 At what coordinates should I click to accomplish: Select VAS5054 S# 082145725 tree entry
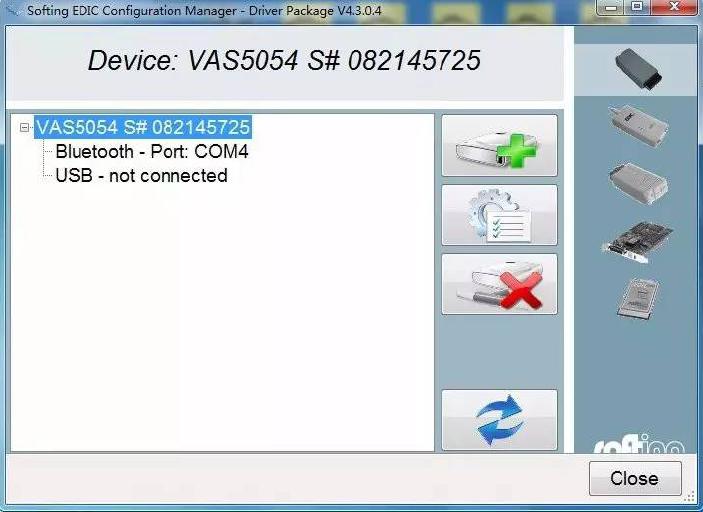(x=143, y=127)
